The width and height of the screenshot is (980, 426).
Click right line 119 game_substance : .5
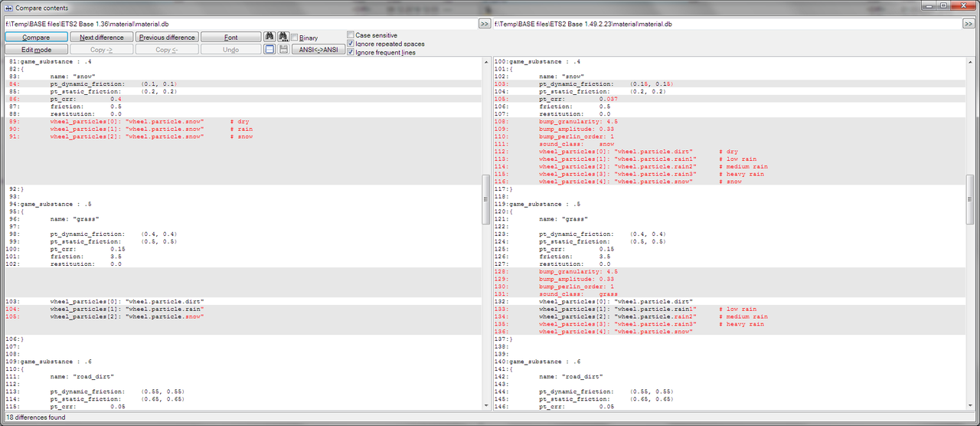pyautogui.click(x=730, y=204)
